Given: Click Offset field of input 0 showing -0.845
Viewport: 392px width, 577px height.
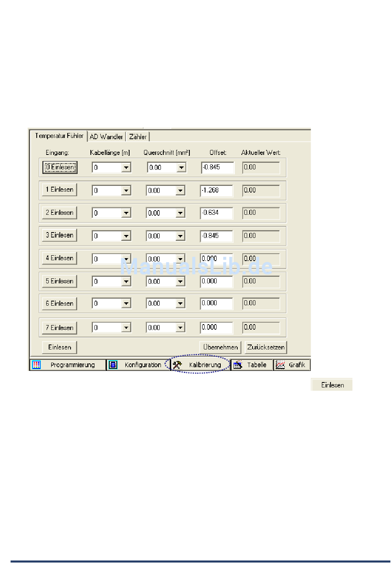Looking at the screenshot, I should pos(217,167).
